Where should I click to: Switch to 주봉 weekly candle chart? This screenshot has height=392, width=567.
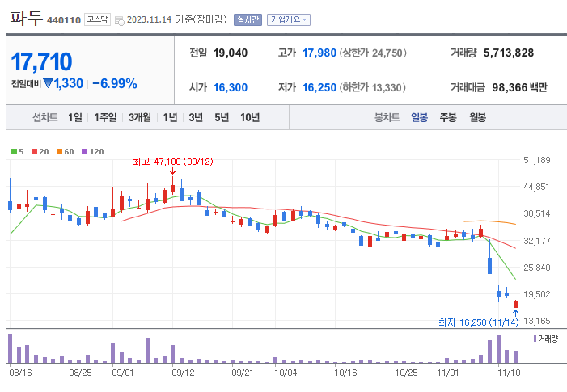pyautogui.click(x=448, y=117)
